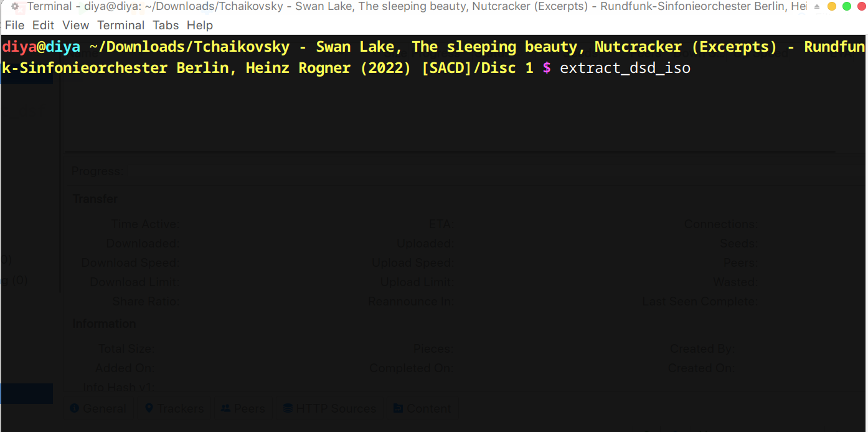Click 'Time Active:' label in background window

point(145,224)
